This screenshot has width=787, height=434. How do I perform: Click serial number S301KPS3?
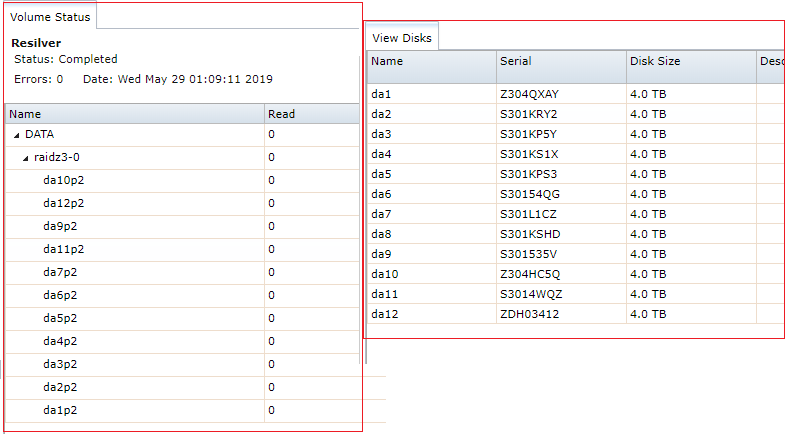click(529, 175)
